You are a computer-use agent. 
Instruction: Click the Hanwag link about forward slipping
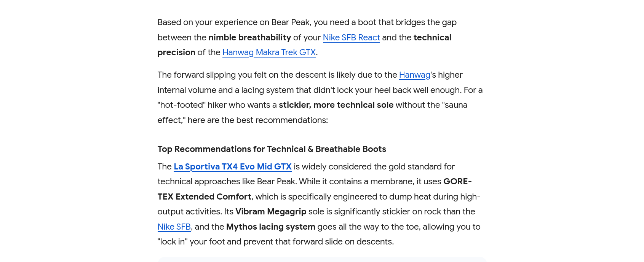(414, 75)
